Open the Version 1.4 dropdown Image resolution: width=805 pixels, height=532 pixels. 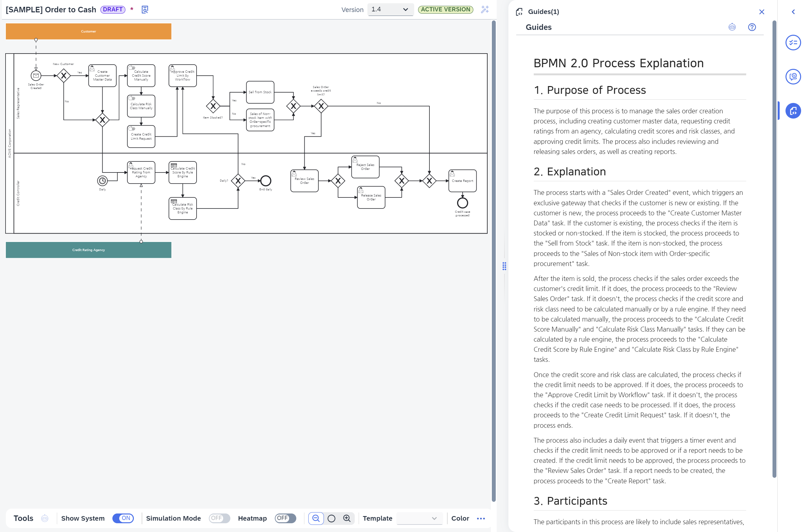pyautogui.click(x=390, y=9)
